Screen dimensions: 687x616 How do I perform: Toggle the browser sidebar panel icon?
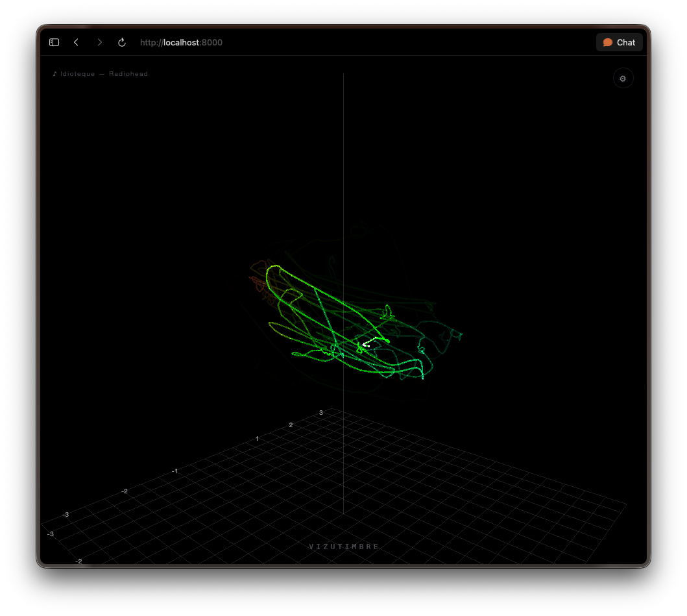54,42
